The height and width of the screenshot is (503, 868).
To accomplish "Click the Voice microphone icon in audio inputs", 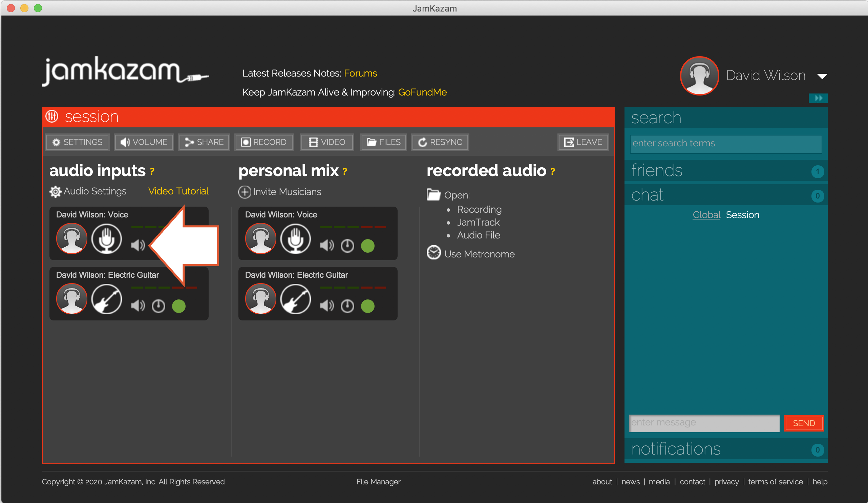I will coord(106,238).
